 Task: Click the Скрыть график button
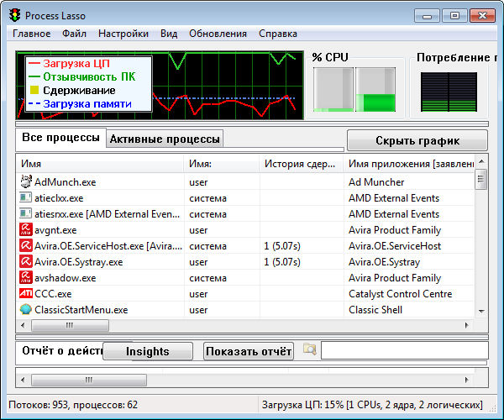coord(417,140)
